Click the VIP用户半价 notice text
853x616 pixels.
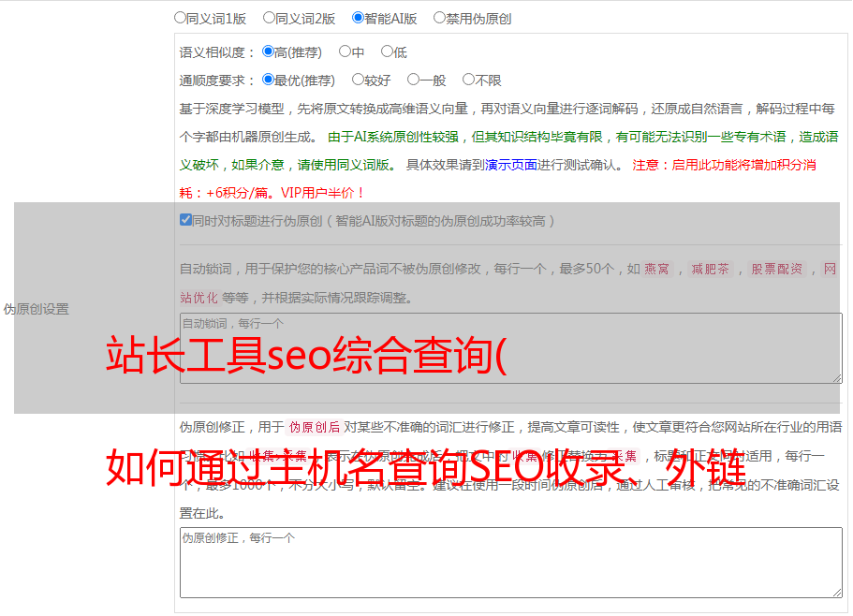(323, 193)
